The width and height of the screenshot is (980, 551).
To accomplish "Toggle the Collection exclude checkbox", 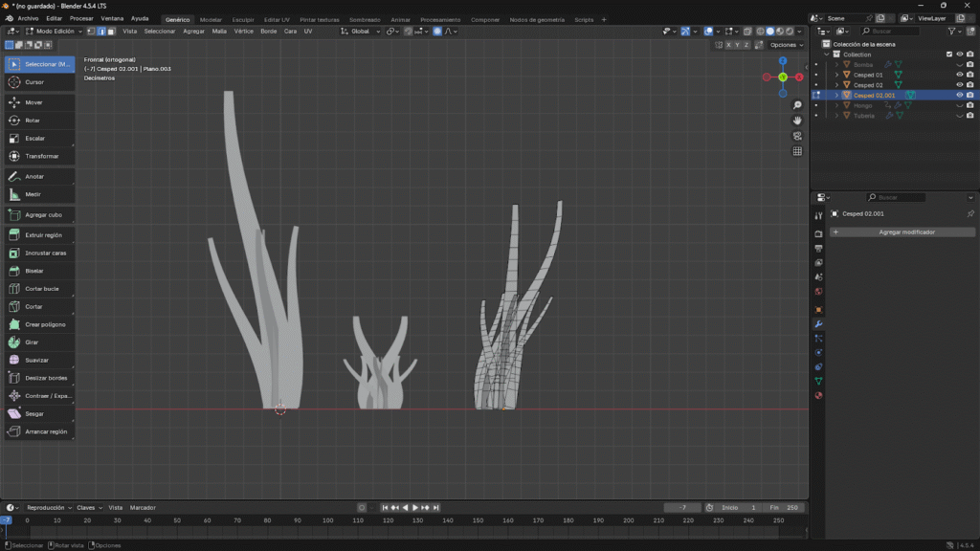I will (x=949, y=55).
